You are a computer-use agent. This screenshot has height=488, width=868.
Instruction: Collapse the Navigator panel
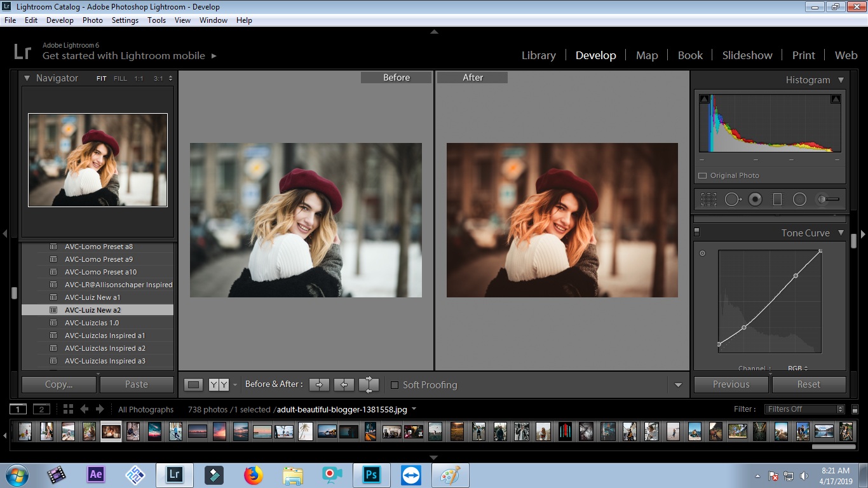coord(27,78)
